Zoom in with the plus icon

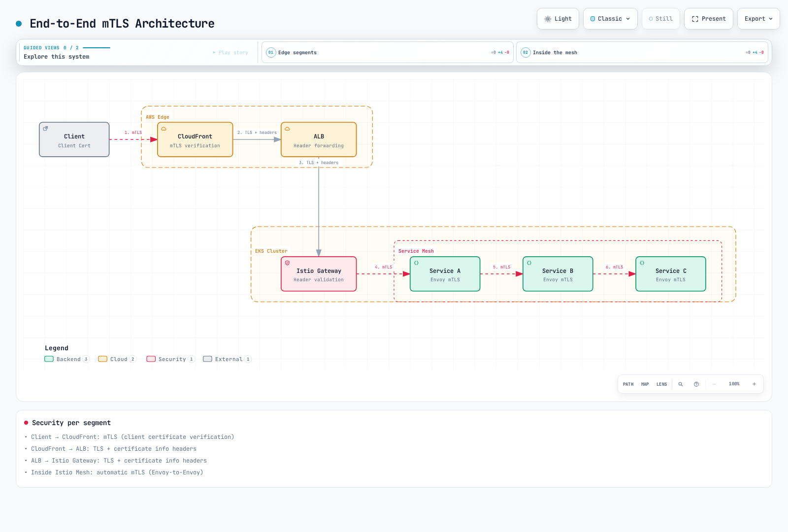point(754,384)
